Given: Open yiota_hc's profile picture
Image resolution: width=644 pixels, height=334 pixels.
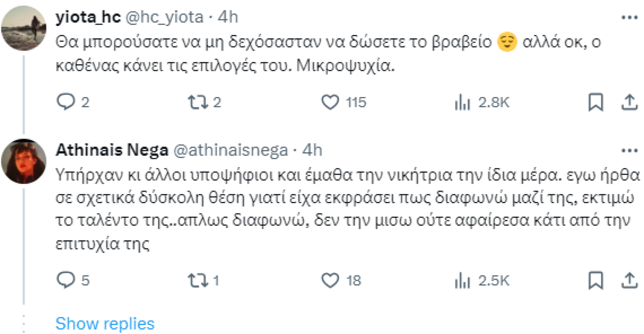Looking at the screenshot, I should pyautogui.click(x=24, y=27).
